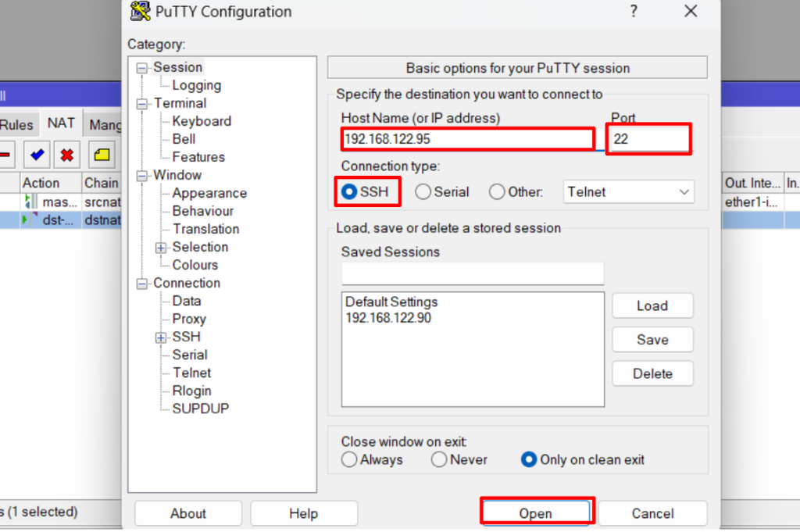Select the Other connection type

click(x=497, y=192)
